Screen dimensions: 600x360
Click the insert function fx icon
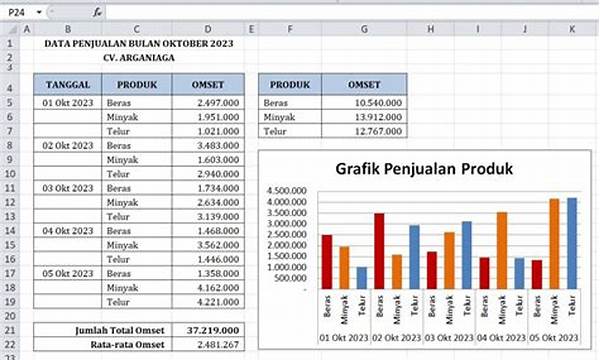click(x=97, y=13)
